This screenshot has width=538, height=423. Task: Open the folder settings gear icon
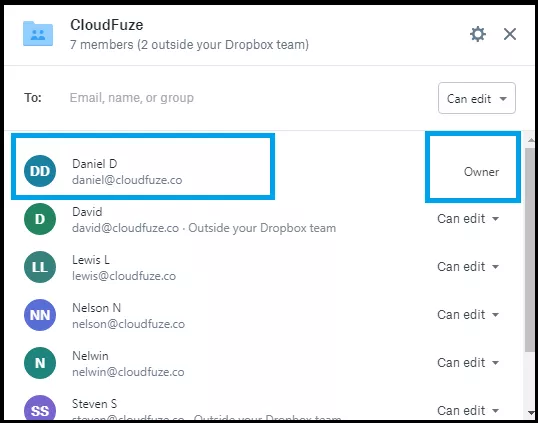point(478,34)
